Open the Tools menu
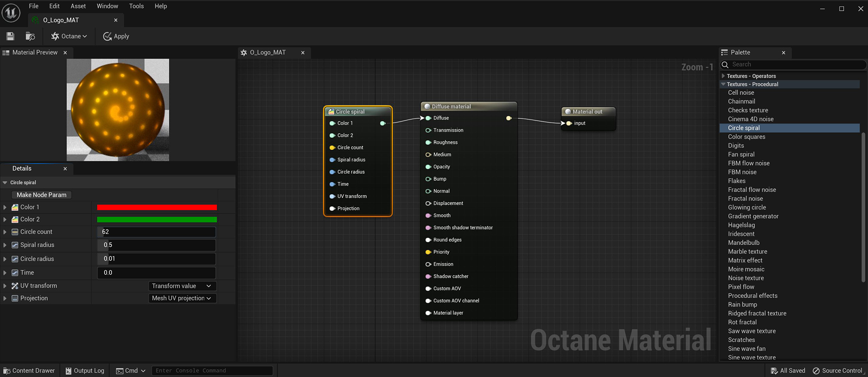The image size is (868, 377). pos(136,6)
